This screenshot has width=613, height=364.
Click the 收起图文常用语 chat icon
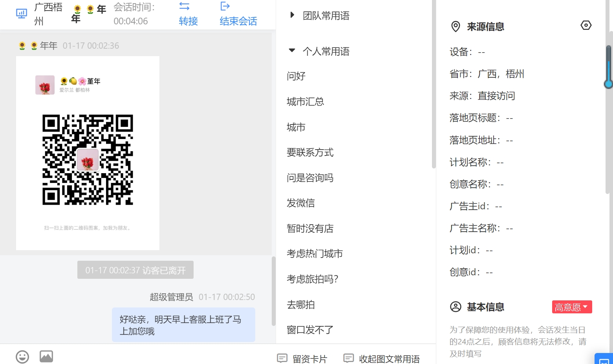click(348, 358)
